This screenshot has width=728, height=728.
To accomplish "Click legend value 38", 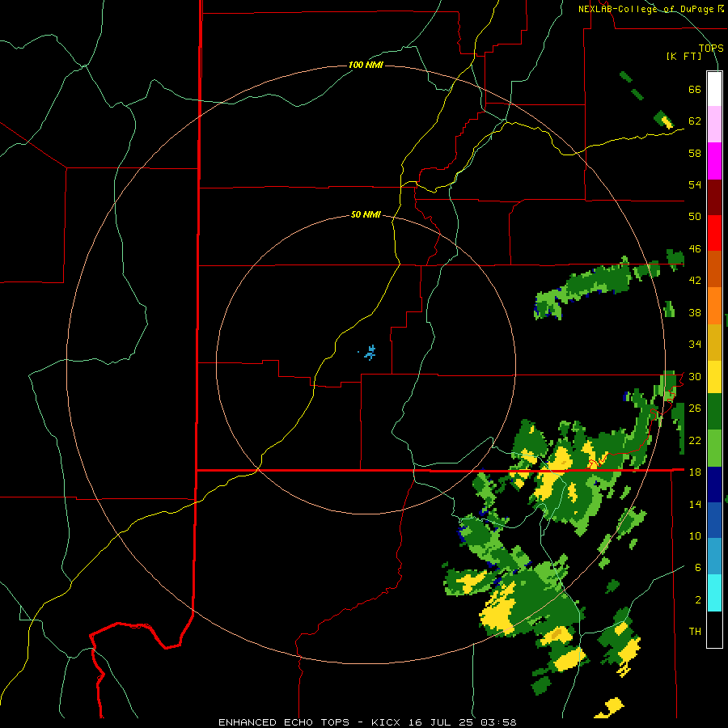I will coord(695,312).
